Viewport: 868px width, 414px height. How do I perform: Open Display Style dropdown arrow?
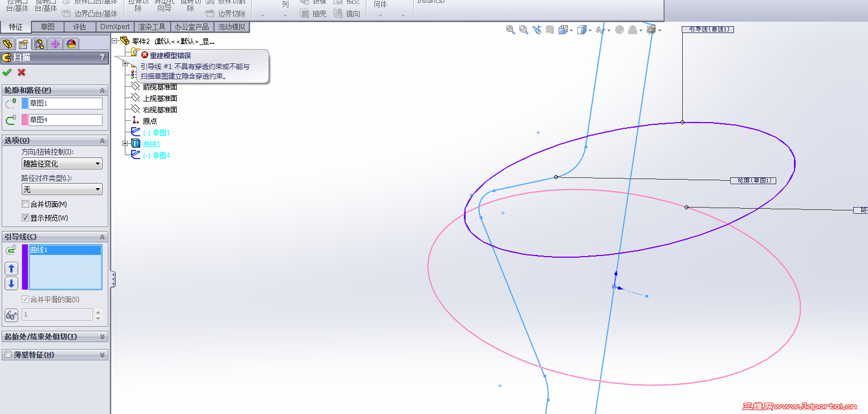590,30
